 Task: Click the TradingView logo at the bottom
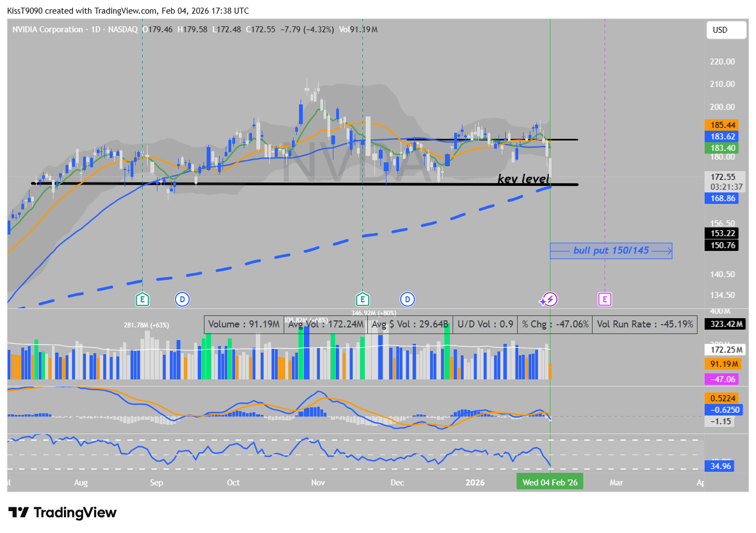coord(62,512)
